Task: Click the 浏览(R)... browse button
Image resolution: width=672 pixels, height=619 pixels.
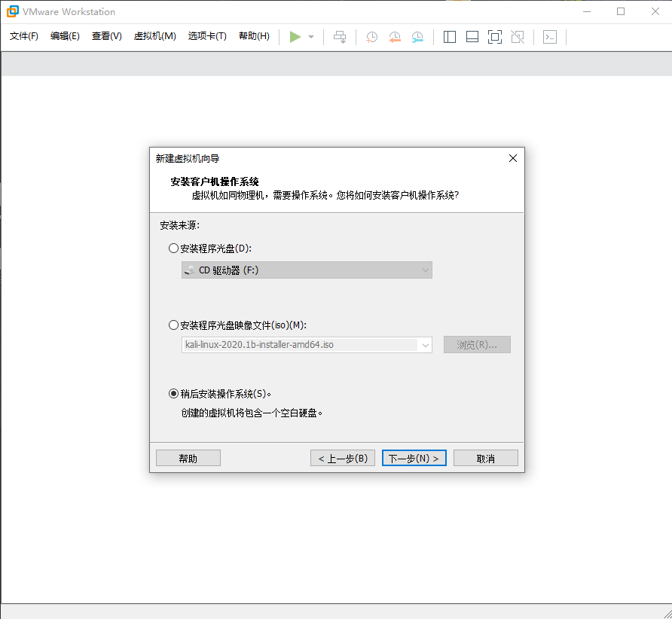Action: tap(477, 345)
